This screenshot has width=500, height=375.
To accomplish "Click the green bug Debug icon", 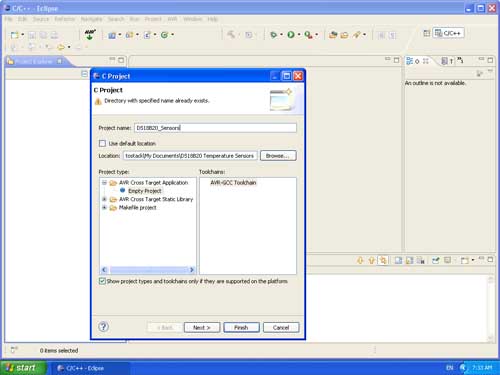I will click(x=273, y=35).
